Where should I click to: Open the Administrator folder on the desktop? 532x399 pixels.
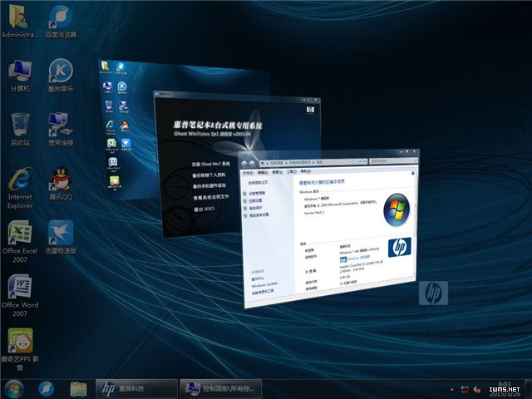click(19, 21)
